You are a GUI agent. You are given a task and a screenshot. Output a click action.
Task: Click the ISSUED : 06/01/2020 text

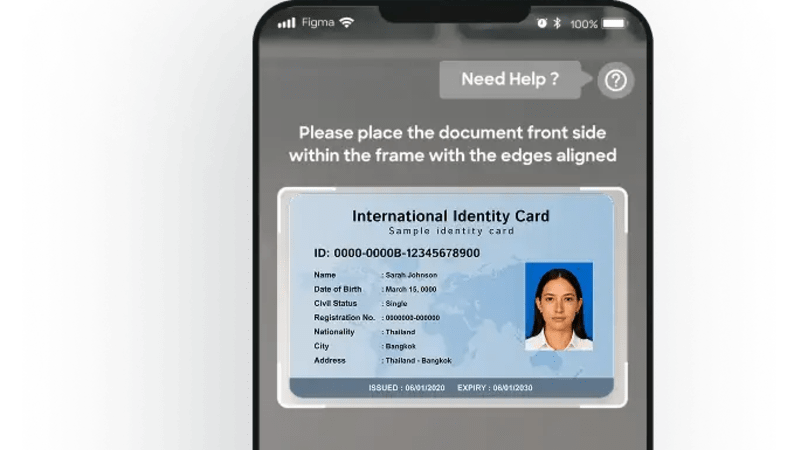pos(407,388)
